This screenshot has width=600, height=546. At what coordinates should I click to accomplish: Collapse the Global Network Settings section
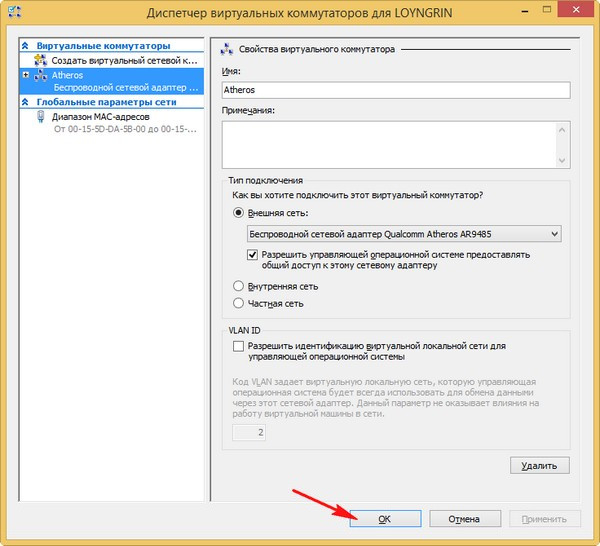[25, 101]
